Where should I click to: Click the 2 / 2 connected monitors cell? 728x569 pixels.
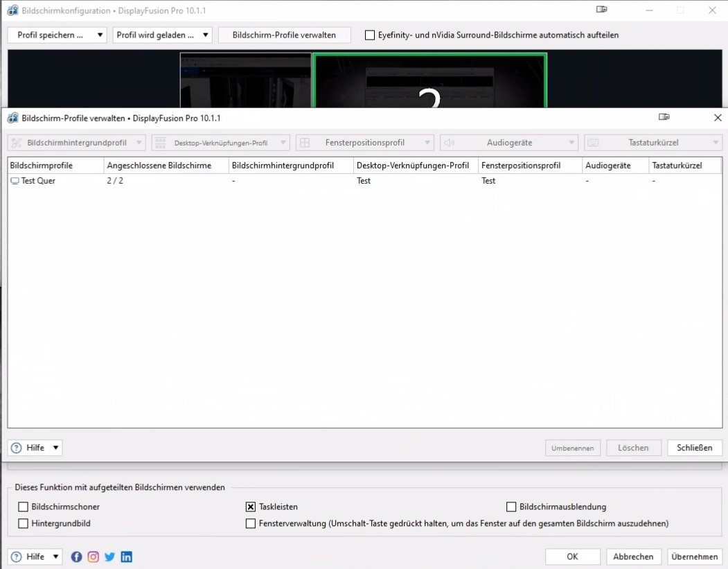(x=115, y=181)
